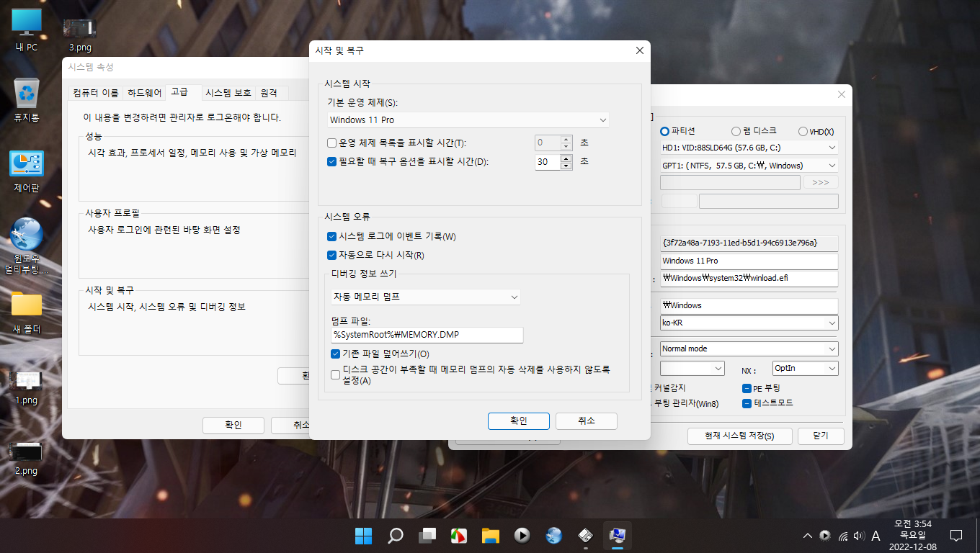Switch to the 시스템 보호 tab

pyautogui.click(x=228, y=93)
